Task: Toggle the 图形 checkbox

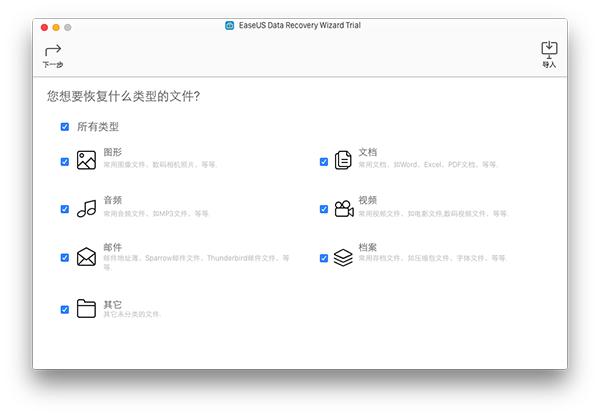Action: pos(65,161)
